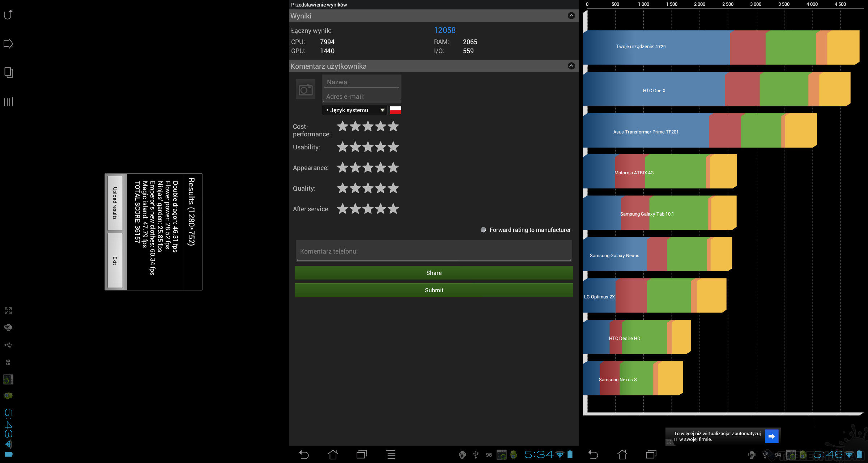Open the Język systemu dropdown
Viewport: 868px width, 463px height.
(x=354, y=110)
